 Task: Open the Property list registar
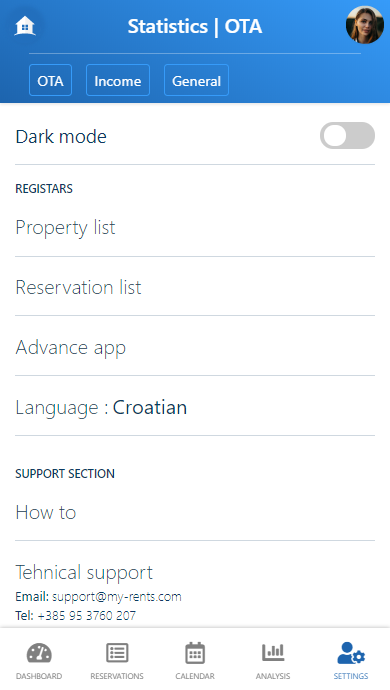coord(195,228)
